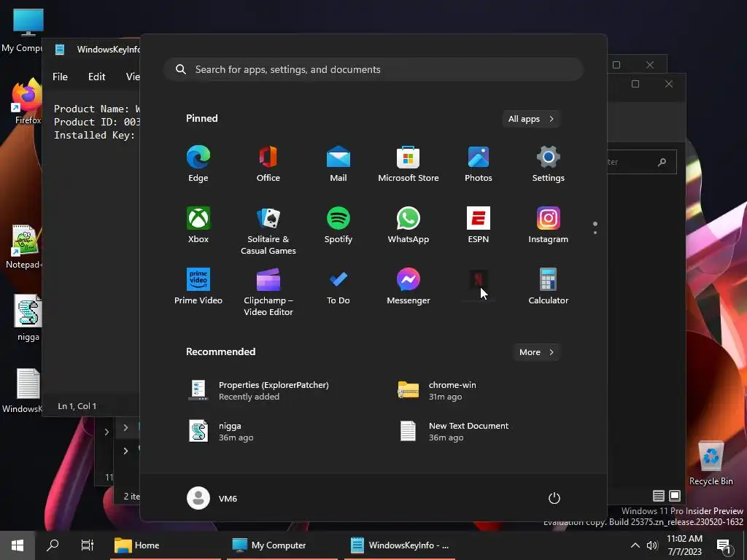Open the VM6 user account menu
747x560 pixels.
coord(212,498)
